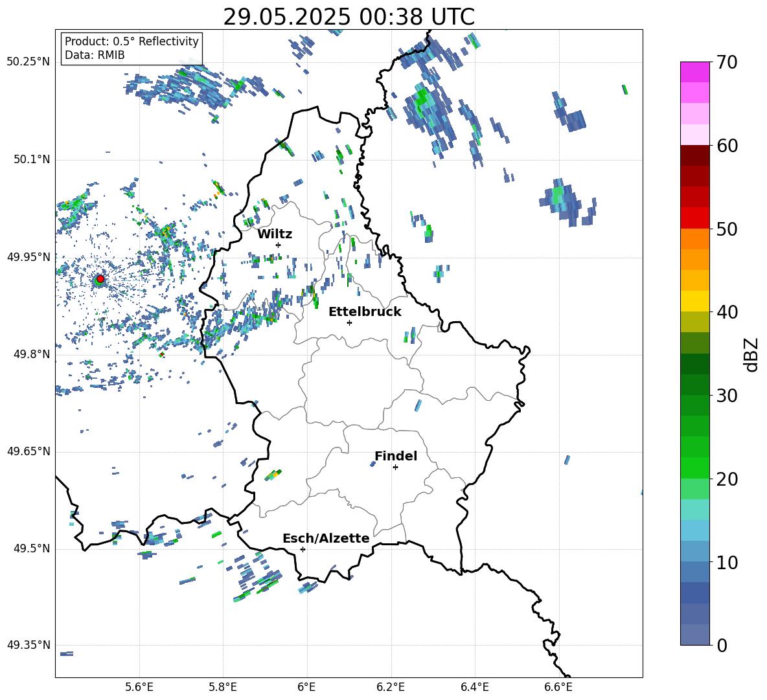
Task: Click the Esch/Alzette station cross marker
Action: click(303, 549)
